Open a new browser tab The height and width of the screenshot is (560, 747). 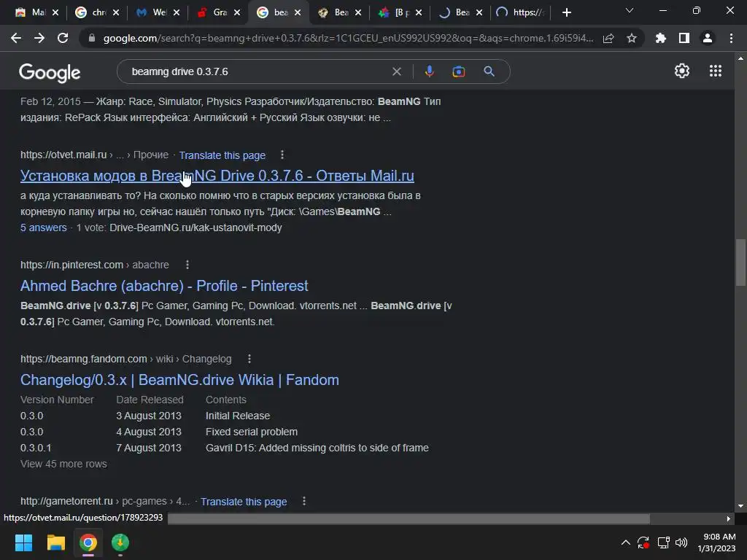point(566,12)
